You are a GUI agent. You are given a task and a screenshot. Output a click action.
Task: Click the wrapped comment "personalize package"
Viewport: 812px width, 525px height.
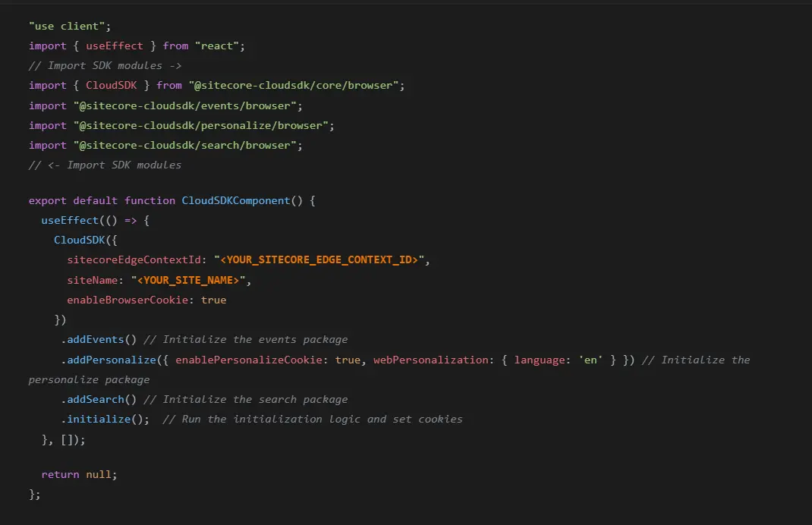tap(89, 380)
